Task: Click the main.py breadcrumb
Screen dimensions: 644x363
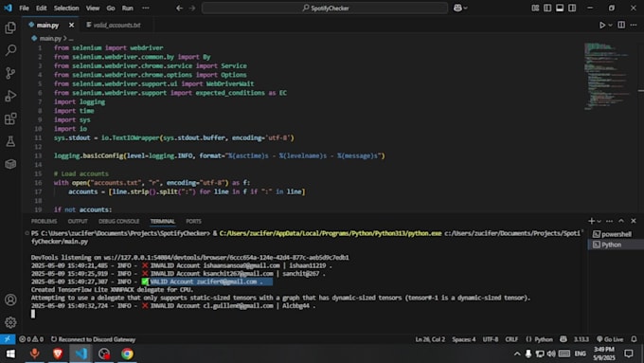Action: (x=50, y=38)
